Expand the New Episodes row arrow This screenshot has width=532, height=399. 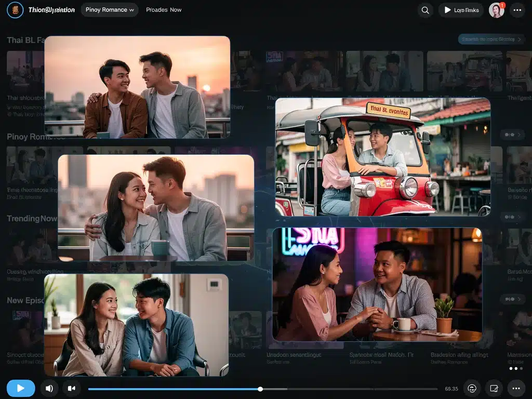tap(512, 299)
